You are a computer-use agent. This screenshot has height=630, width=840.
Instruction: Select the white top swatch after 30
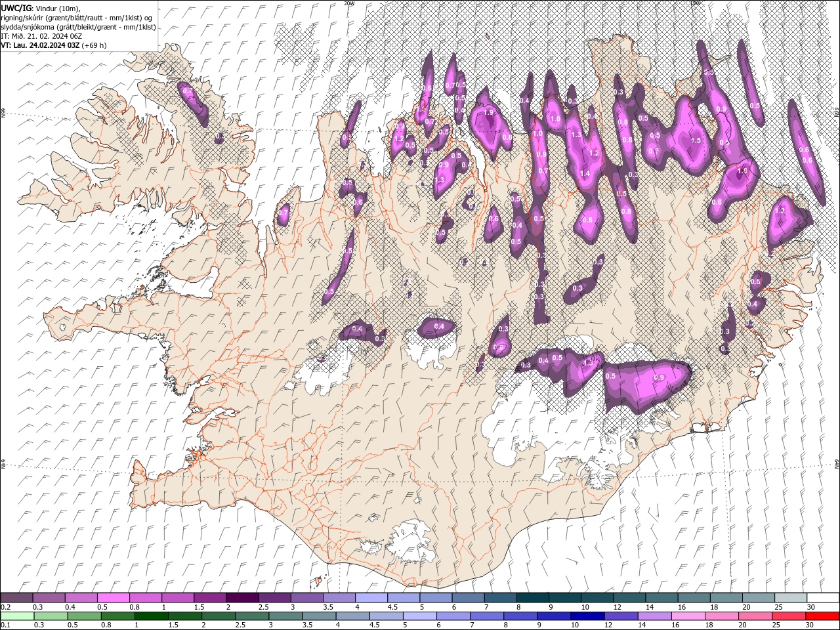coord(823,598)
